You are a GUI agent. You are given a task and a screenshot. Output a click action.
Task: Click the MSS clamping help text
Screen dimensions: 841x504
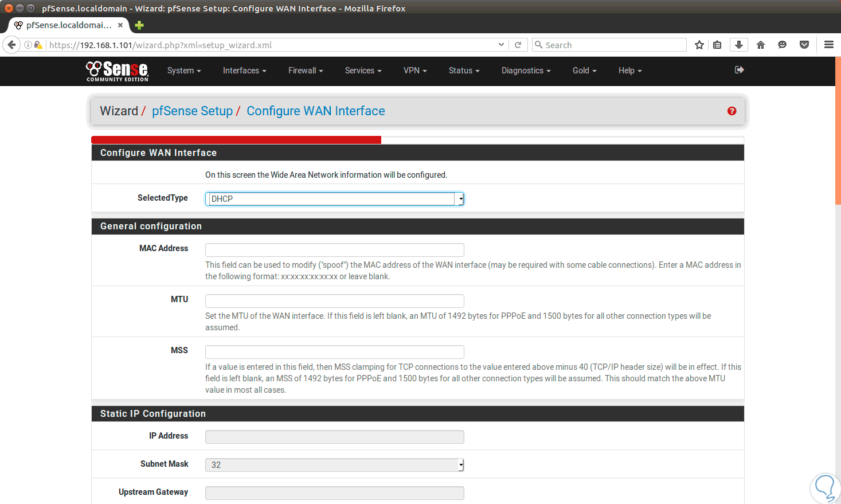pos(474,378)
